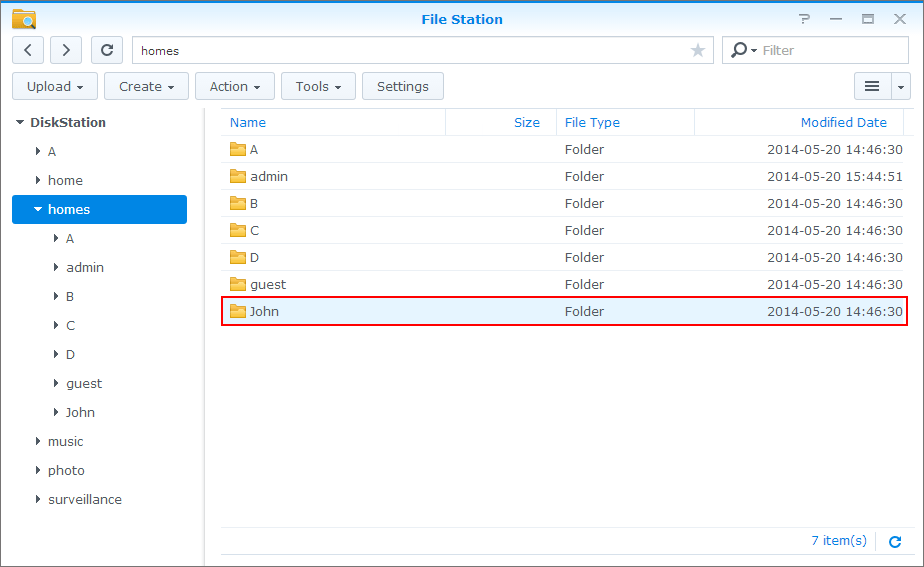Image resolution: width=924 pixels, height=567 pixels.
Task: Click the folder icon of the admin row
Action: [237, 176]
